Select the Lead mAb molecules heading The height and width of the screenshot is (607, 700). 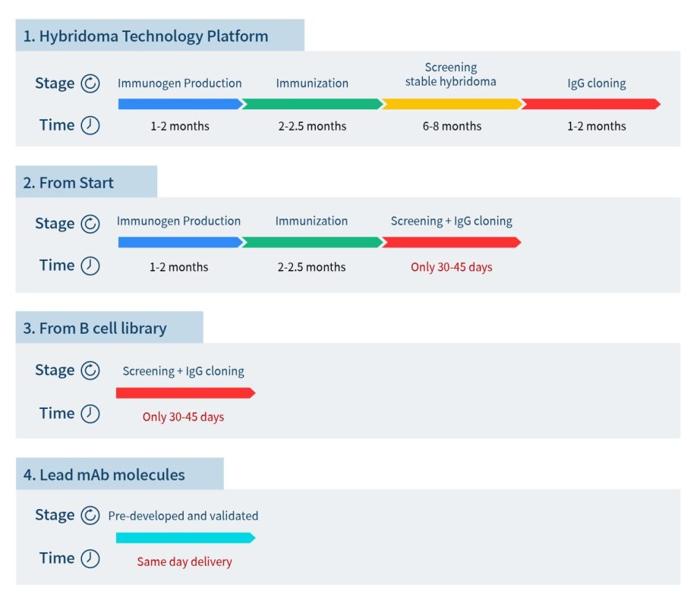tap(104, 474)
